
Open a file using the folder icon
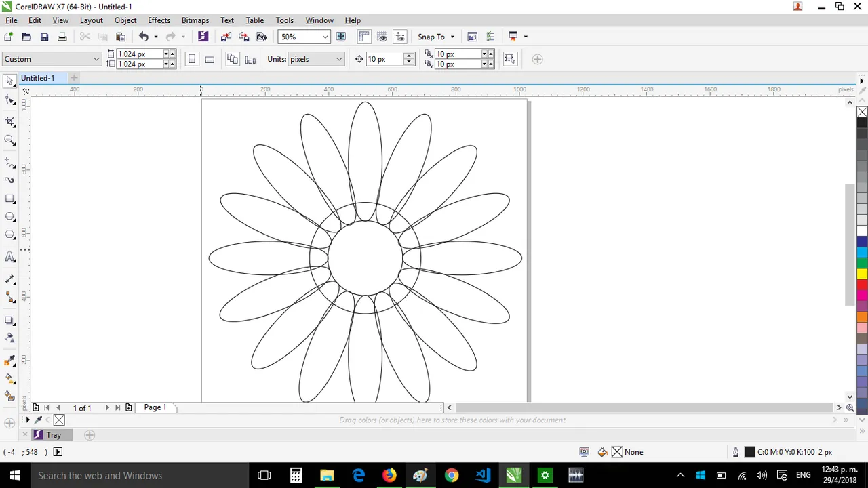[x=26, y=37]
